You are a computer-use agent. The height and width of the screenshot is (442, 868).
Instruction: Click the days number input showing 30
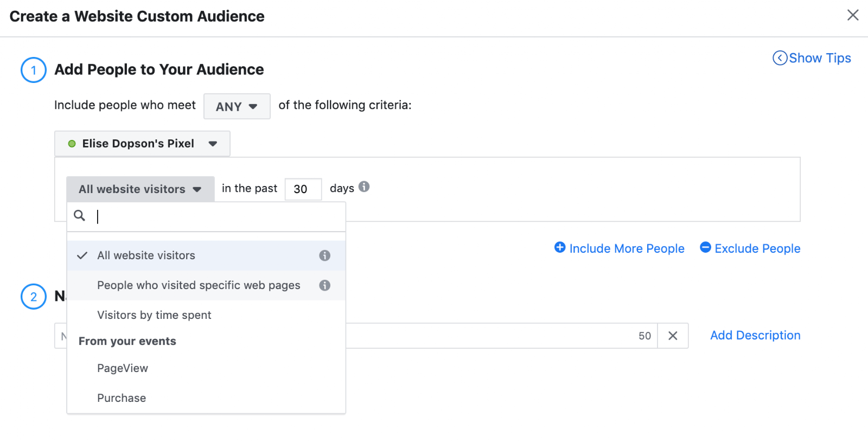pyautogui.click(x=303, y=189)
